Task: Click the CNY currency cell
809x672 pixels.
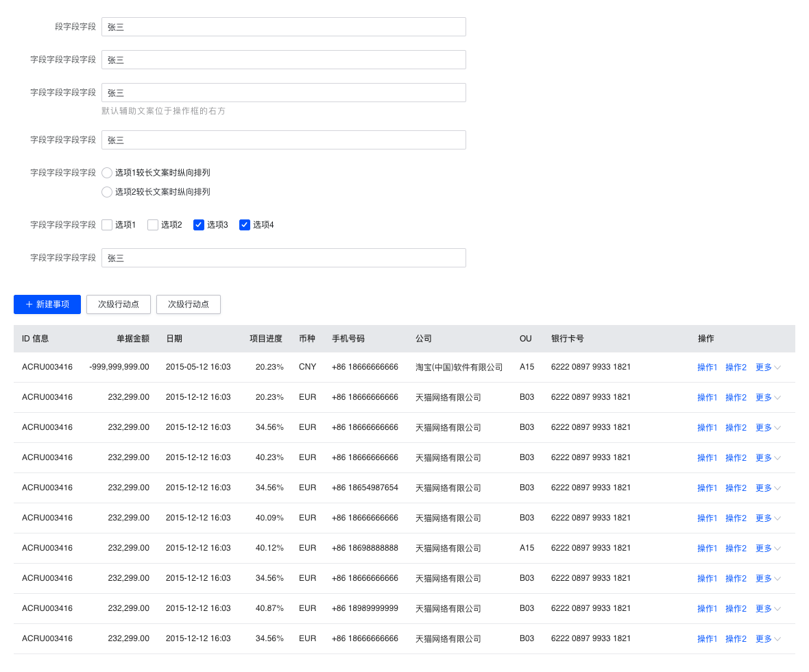Action: point(308,367)
